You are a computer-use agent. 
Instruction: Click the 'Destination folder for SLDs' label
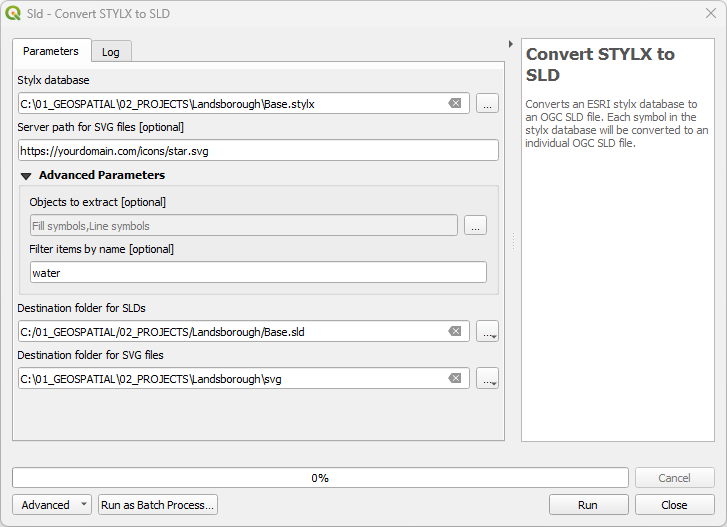click(x=81, y=308)
